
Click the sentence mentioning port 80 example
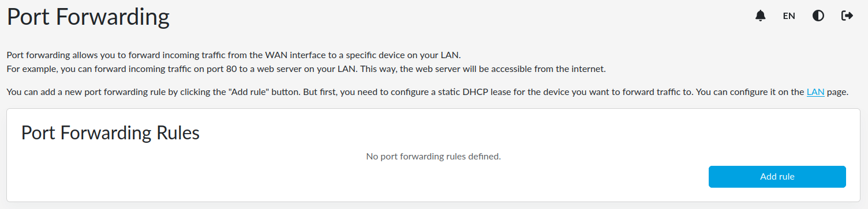[x=306, y=69]
